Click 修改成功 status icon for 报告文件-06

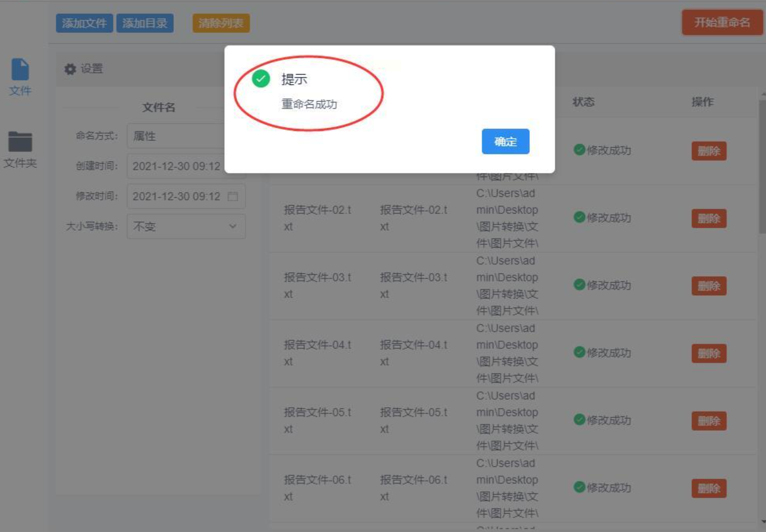579,487
